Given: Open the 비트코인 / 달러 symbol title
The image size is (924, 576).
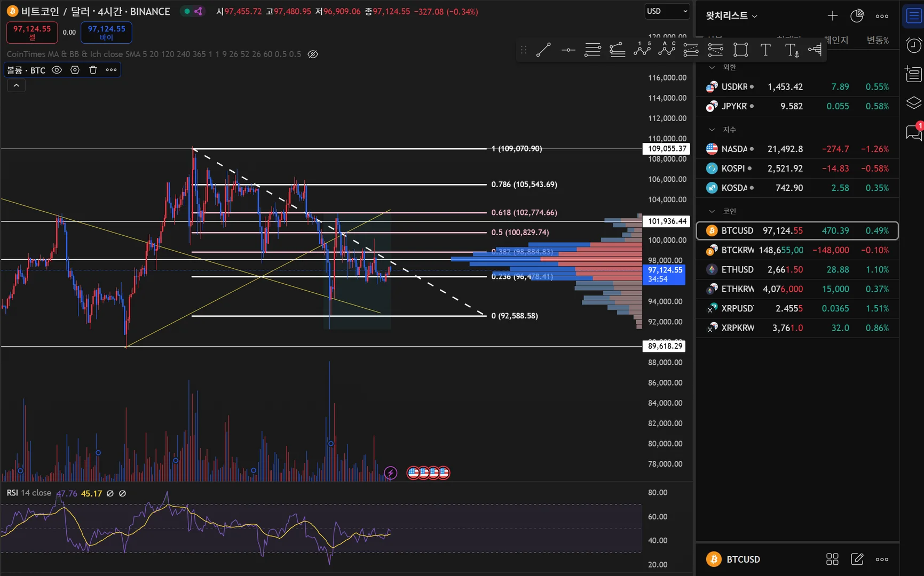Looking at the screenshot, I should (96, 11).
